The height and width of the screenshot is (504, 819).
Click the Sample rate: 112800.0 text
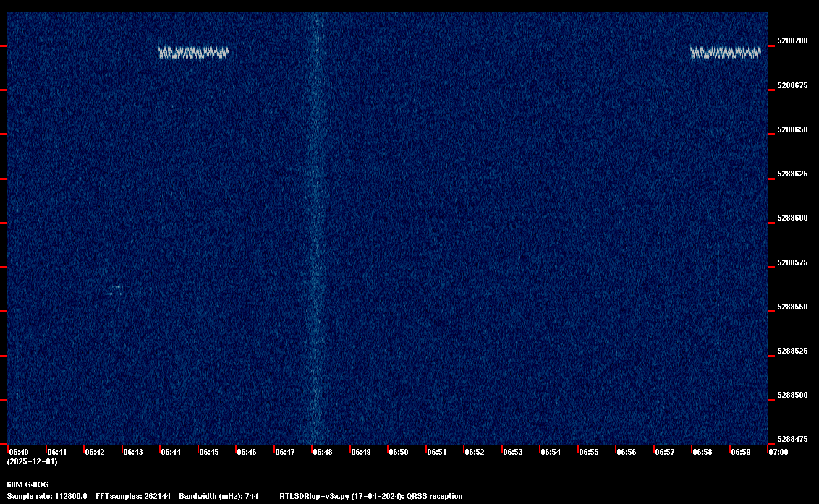tap(47, 496)
